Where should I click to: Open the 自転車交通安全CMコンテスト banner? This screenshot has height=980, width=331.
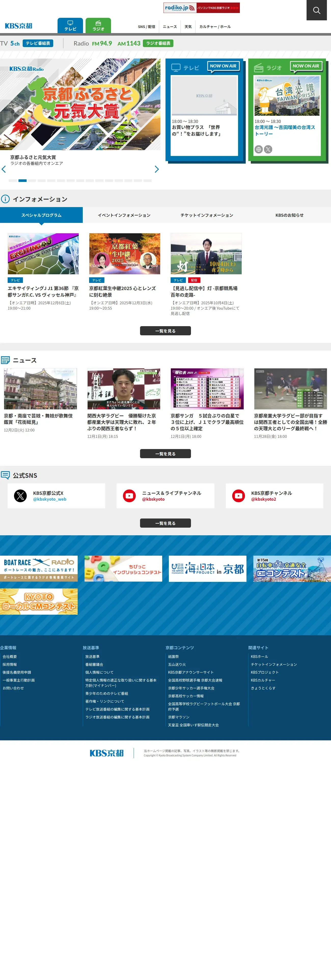click(292, 568)
